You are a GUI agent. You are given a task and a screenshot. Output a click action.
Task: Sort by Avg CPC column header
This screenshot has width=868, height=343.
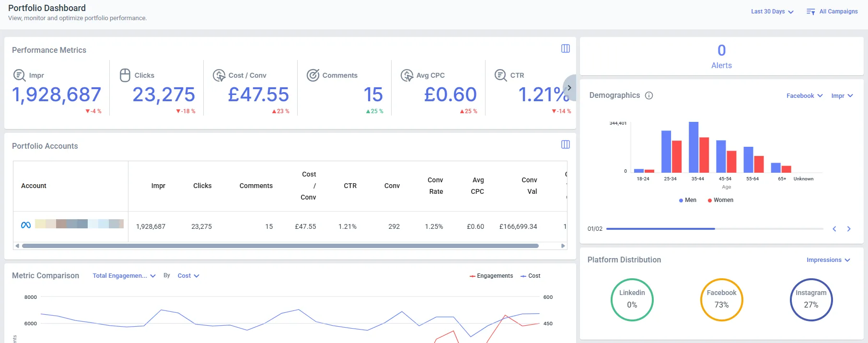pos(478,186)
